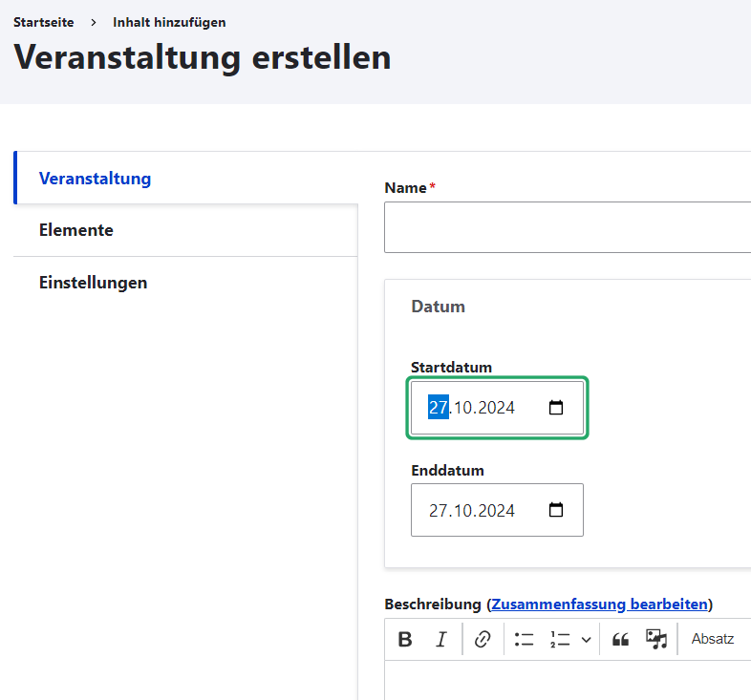
Task: Expand the numbered list style arrow
Action: click(x=586, y=640)
